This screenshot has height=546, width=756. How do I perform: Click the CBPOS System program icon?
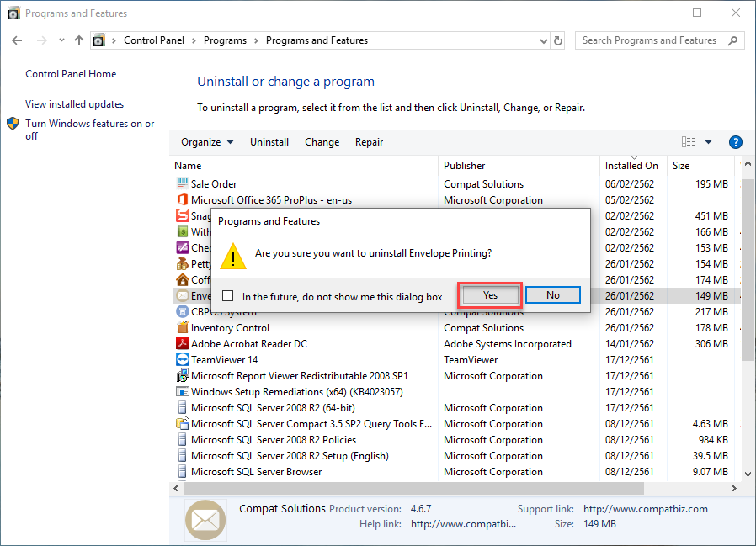(182, 312)
